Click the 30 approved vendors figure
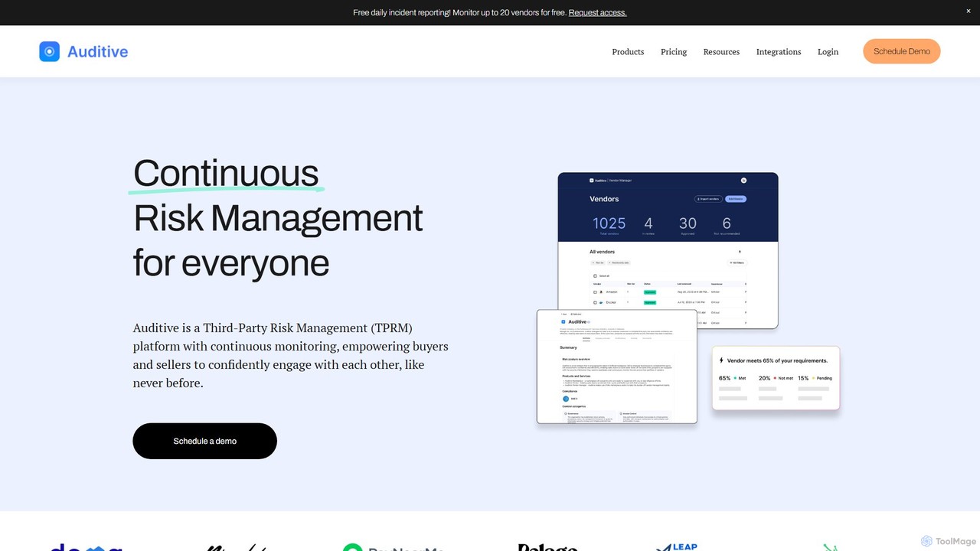Screen dimensions: 980x551 688,223
